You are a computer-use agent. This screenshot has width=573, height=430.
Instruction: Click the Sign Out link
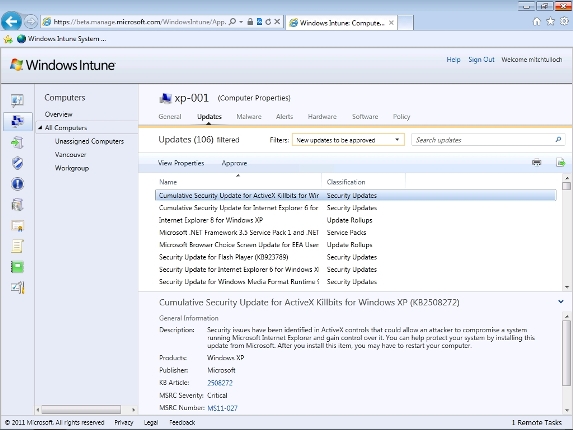point(481,60)
